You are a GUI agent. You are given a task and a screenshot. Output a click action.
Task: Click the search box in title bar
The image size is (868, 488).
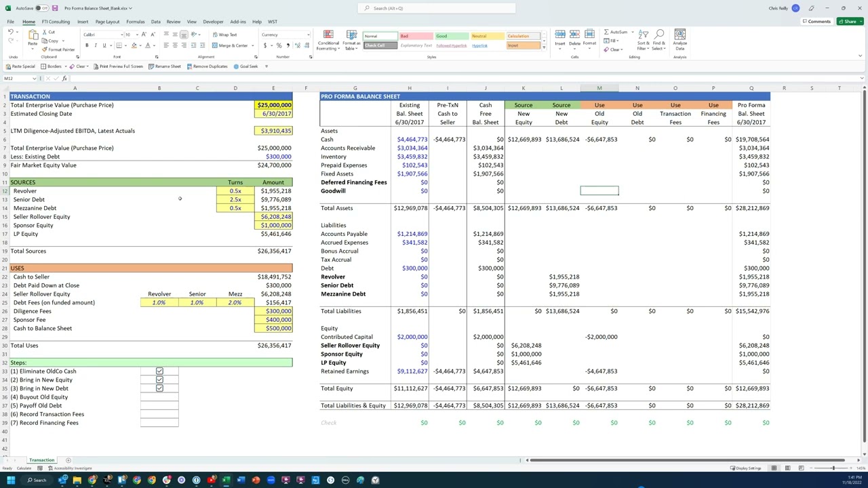pos(436,8)
